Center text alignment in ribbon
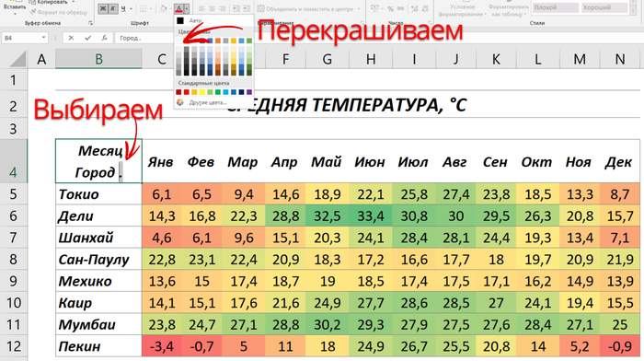This screenshot has height=361, width=644. click(x=212, y=8)
